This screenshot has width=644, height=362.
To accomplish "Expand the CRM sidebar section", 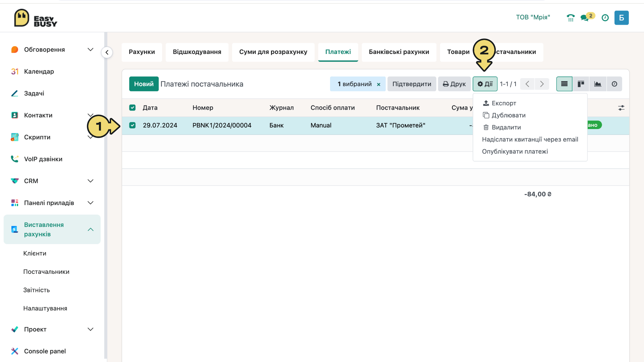I will (90, 181).
